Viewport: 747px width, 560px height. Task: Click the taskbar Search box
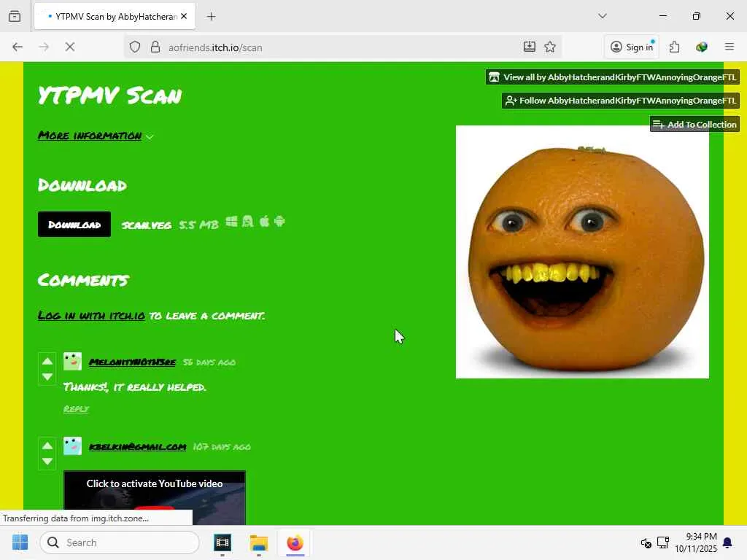(120, 542)
